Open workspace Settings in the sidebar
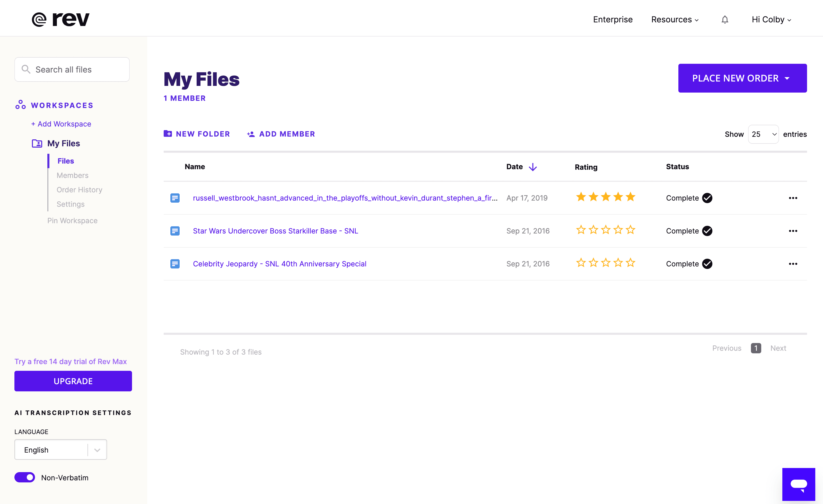Screen dimensions: 823x504 (x=71, y=204)
